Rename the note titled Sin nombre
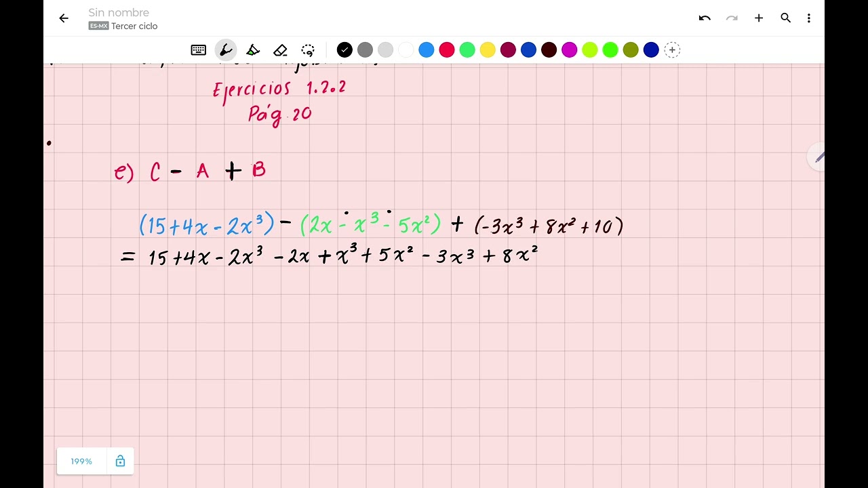Viewport: 868px width, 488px height. pyautogui.click(x=119, y=12)
